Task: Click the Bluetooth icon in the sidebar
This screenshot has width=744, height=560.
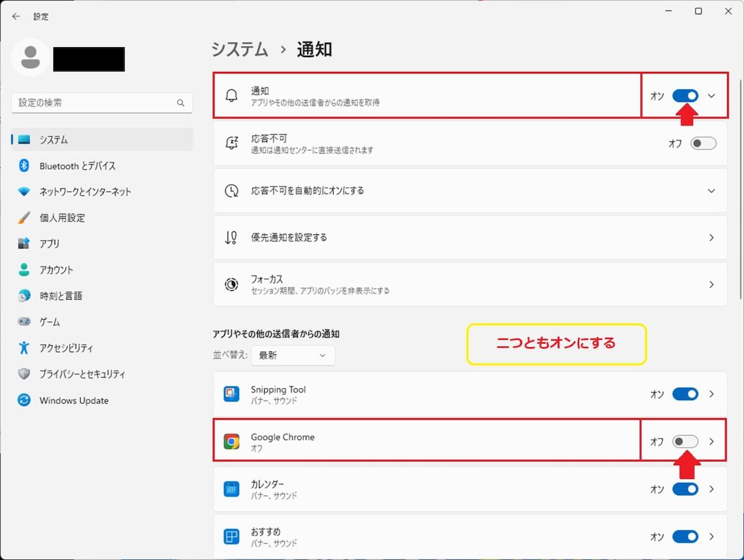Action: pyautogui.click(x=24, y=166)
